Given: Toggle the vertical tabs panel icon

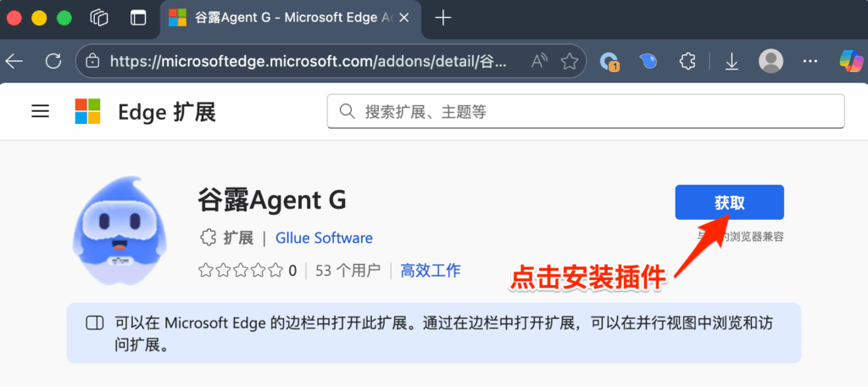Looking at the screenshot, I should (138, 18).
